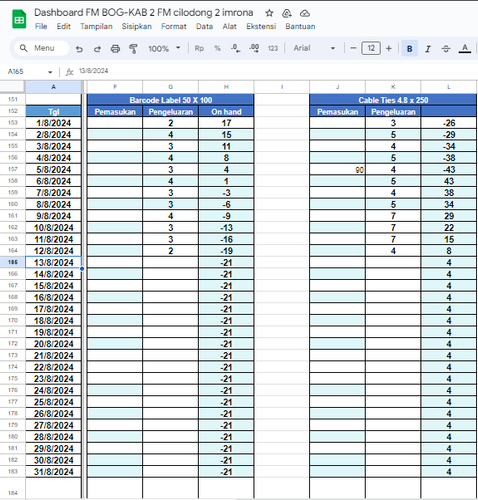
Task: Decrease decimal places
Action: coord(235,49)
